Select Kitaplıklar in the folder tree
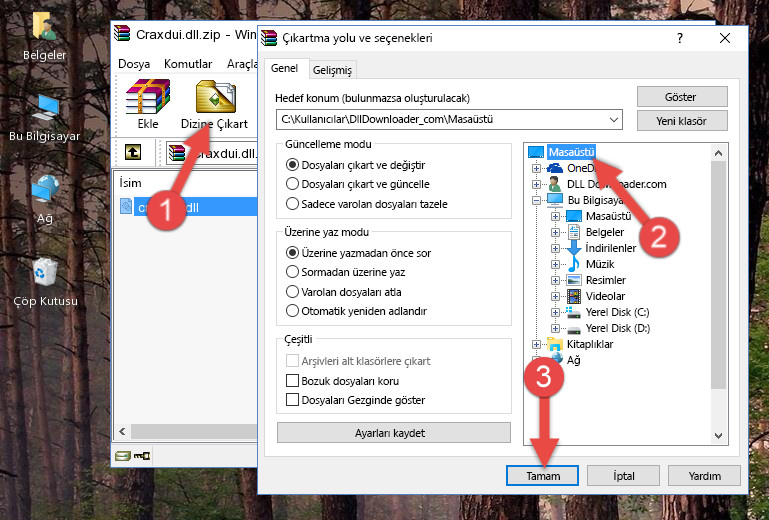This screenshot has height=520, width=769. click(590, 344)
